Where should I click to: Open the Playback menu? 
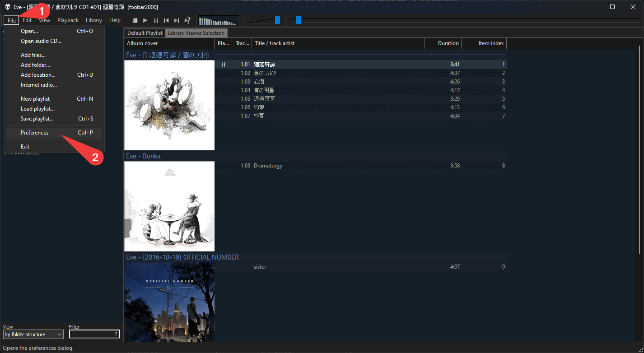(68, 20)
